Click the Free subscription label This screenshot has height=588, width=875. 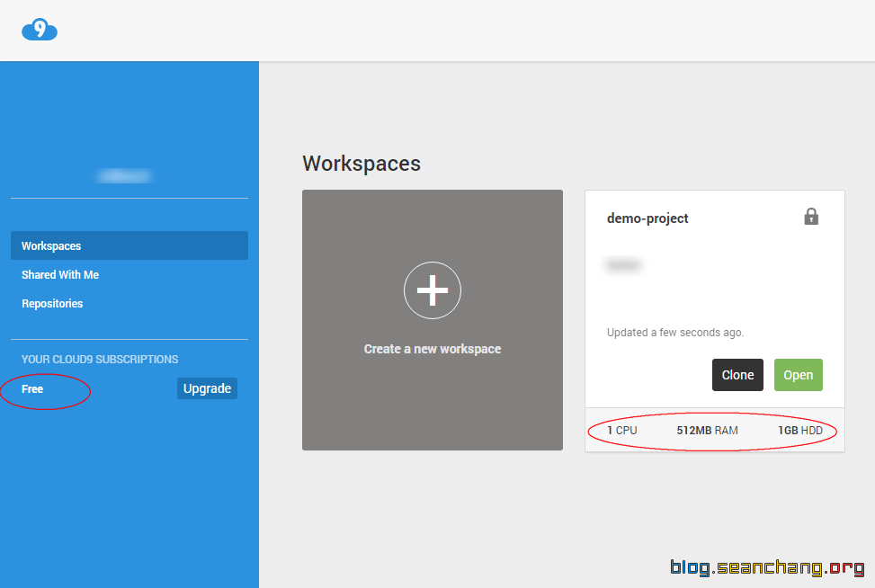point(32,388)
